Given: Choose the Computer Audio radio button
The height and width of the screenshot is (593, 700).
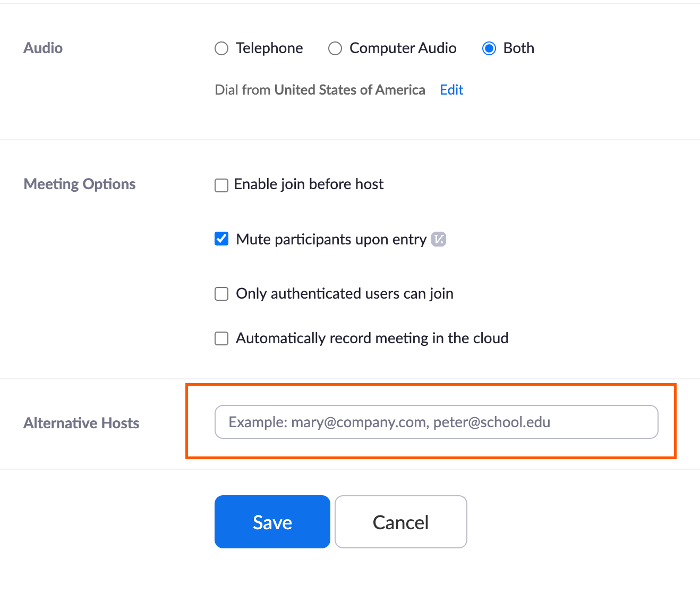Looking at the screenshot, I should click(335, 48).
